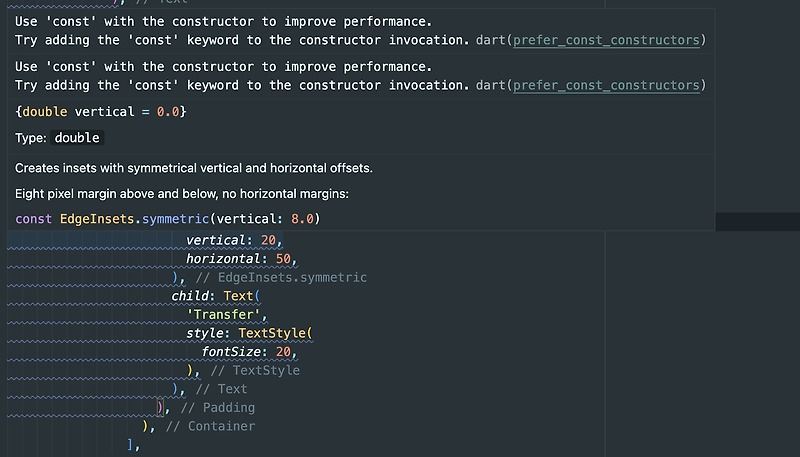Open the second prefer_const_constructors lint link
800x457 pixels.
606,85
